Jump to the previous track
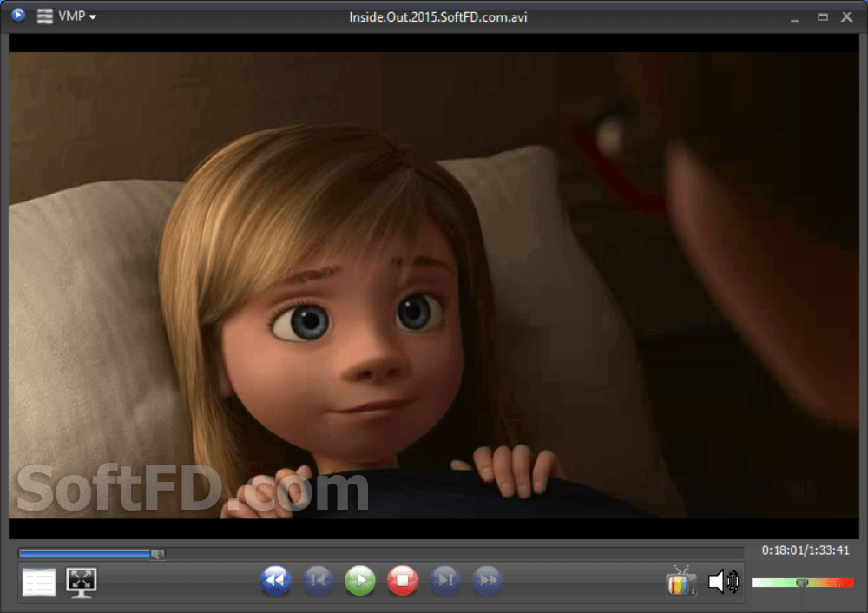Image resolution: width=868 pixels, height=613 pixels. 318,580
